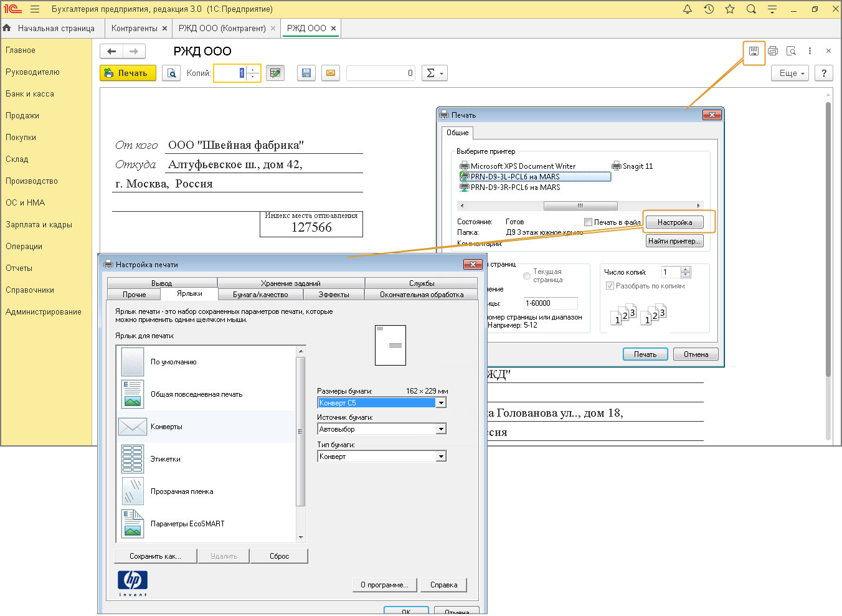Image resolution: width=842 pixels, height=616 pixels.
Task: Open the notifications bell icon
Action: pyautogui.click(x=688, y=9)
